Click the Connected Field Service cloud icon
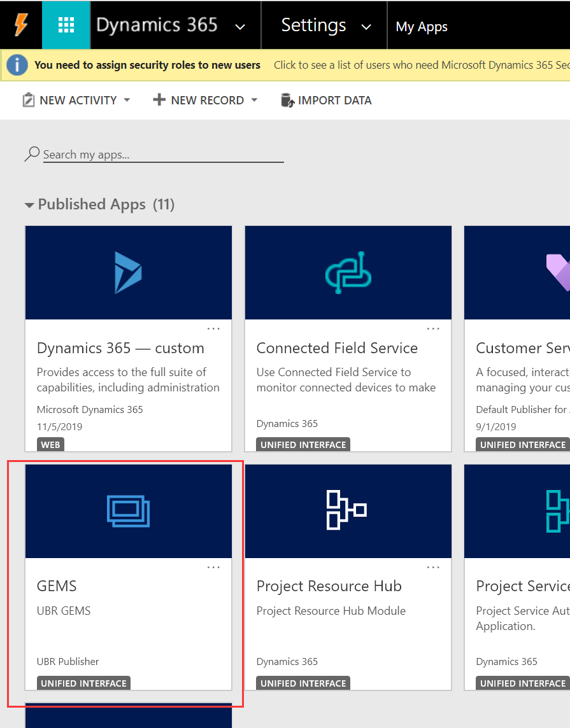Image resolution: width=570 pixels, height=728 pixels. 348,272
